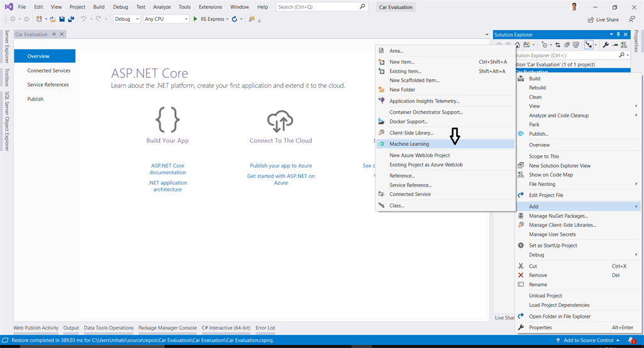Screen dimensions: 644x348
Task: Toggle the Solution Explorer auto-hide pin
Action: 619,35
